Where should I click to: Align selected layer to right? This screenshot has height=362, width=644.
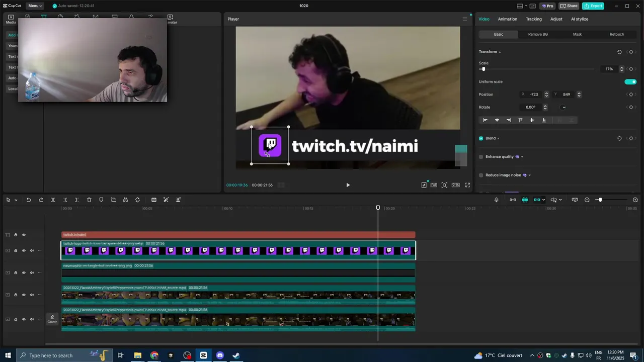[x=509, y=120]
